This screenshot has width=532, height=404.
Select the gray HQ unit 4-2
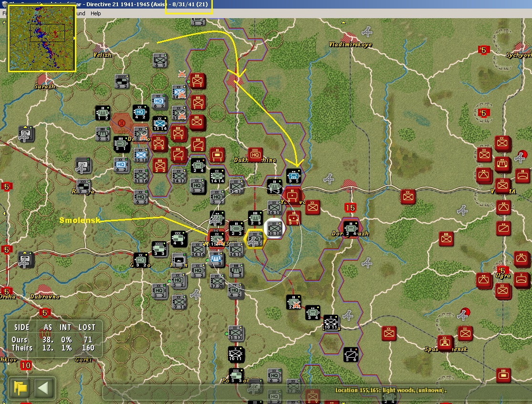[235, 291]
